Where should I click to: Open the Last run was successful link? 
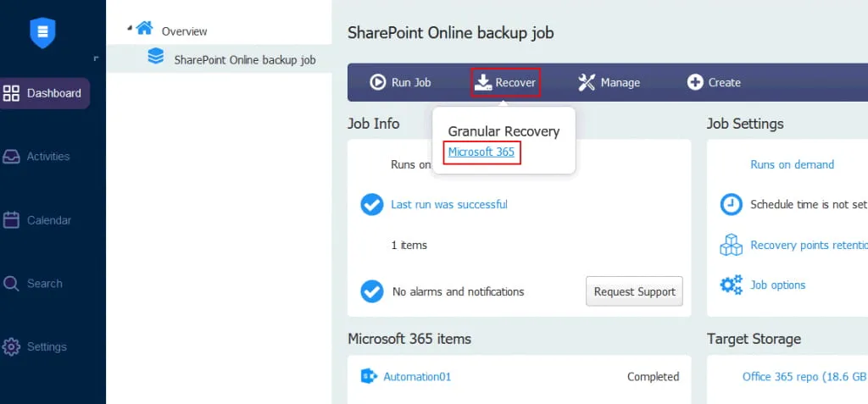click(x=448, y=204)
